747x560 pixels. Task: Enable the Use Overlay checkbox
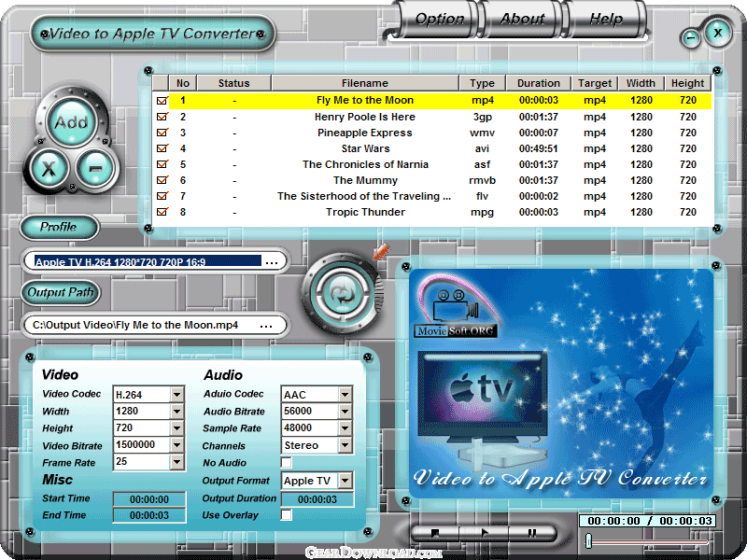[287, 515]
